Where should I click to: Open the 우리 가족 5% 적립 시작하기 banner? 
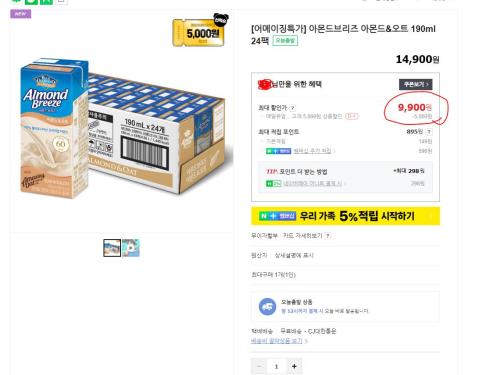tap(345, 216)
